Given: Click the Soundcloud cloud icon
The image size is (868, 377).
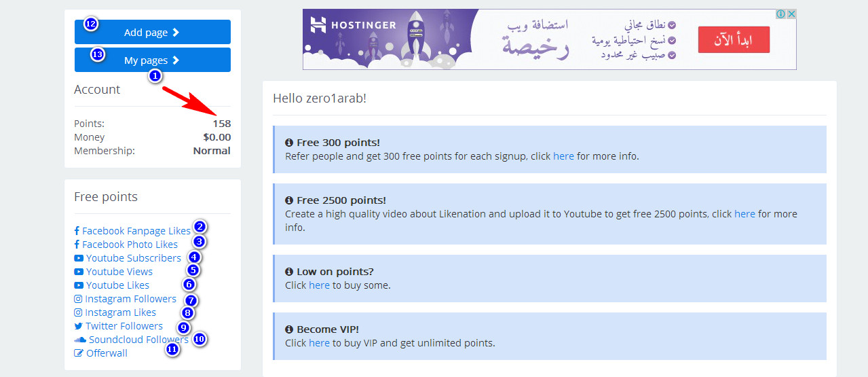Looking at the screenshot, I should click(x=80, y=340).
